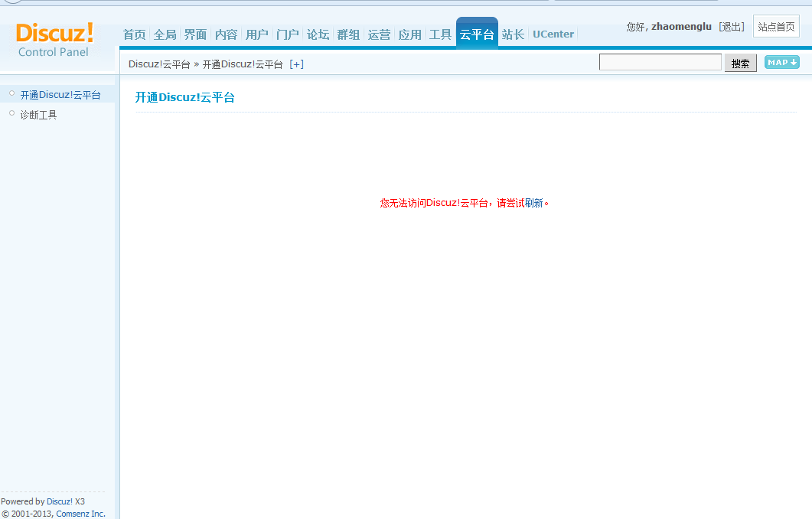Open the 界面 menu

coord(196,34)
